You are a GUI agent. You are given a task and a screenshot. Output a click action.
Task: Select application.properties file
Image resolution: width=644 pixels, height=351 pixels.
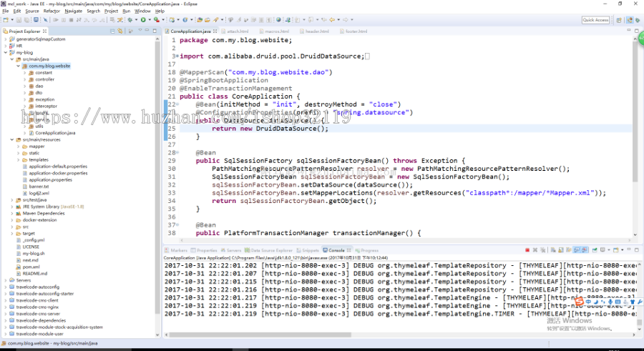pos(51,180)
